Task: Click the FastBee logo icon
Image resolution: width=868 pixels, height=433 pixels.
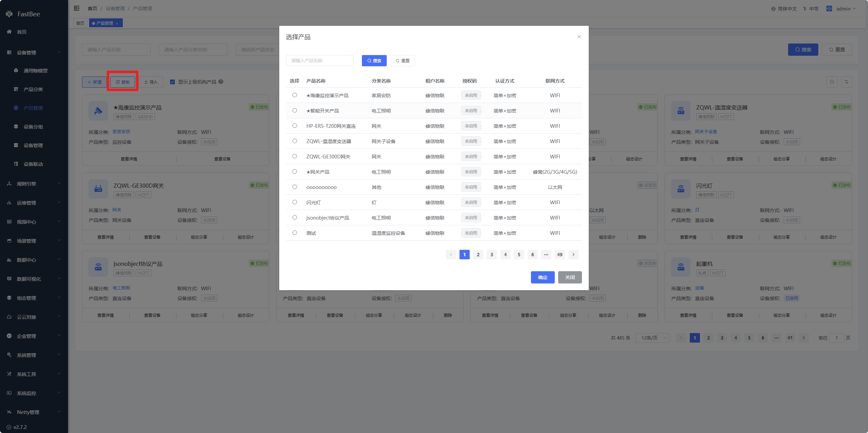Action: 9,14
